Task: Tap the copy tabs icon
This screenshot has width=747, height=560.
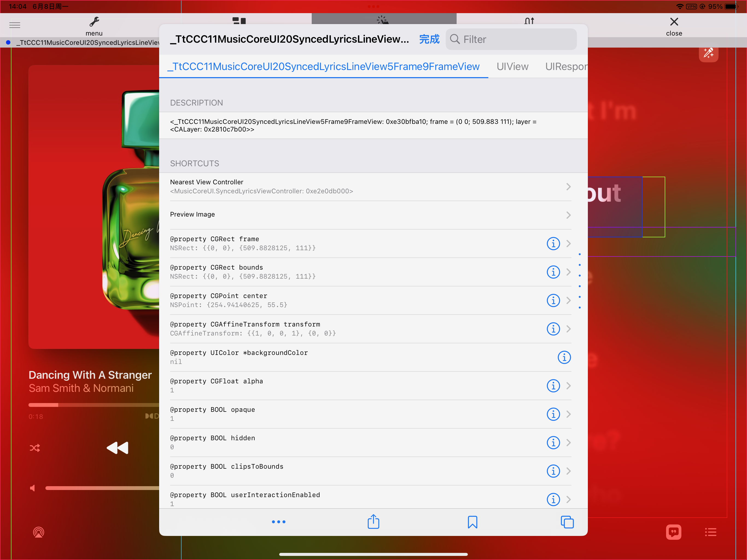Action: click(x=567, y=522)
